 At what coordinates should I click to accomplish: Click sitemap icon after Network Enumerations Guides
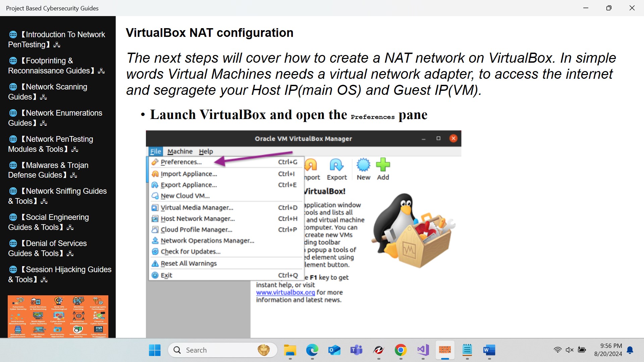coord(43,123)
